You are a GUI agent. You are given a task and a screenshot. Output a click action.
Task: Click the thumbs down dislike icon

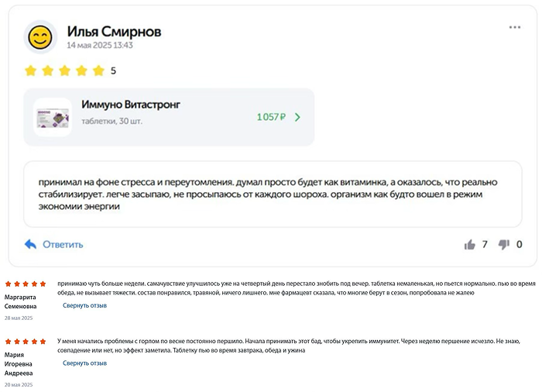tap(504, 245)
